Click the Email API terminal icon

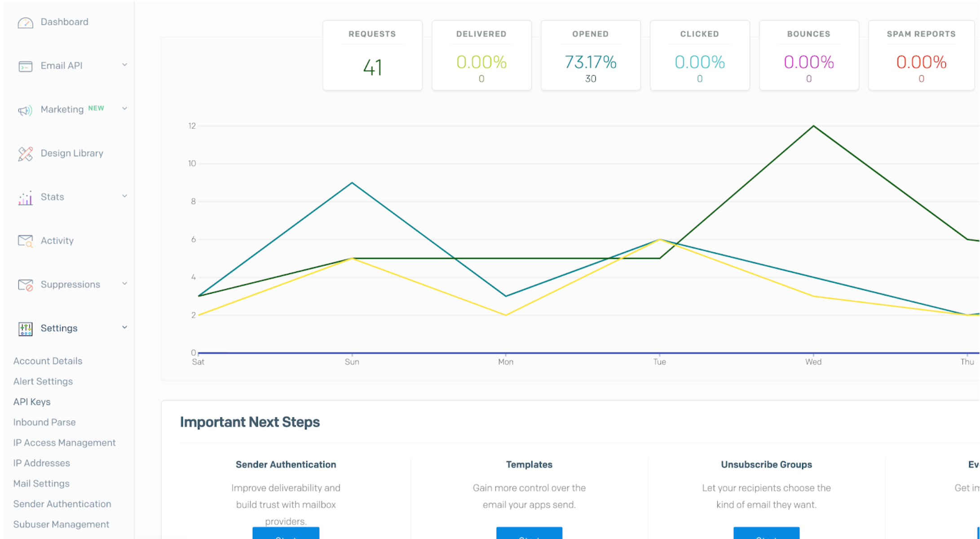[25, 66]
